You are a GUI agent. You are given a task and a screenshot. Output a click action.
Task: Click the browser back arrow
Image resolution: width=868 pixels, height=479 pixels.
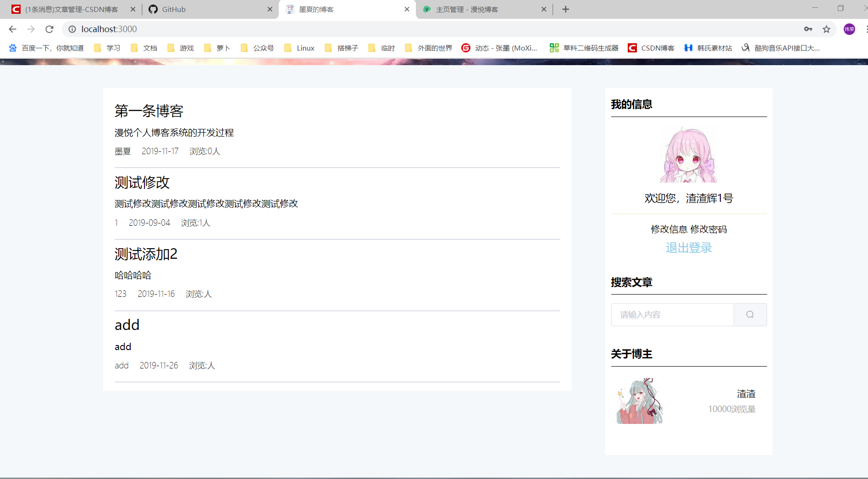point(12,29)
